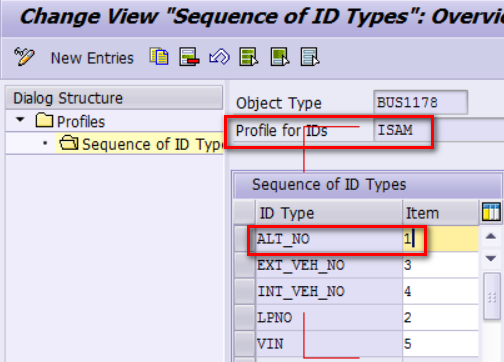
Task: Collapse the Profiles tree node arrow
Action: 21,119
